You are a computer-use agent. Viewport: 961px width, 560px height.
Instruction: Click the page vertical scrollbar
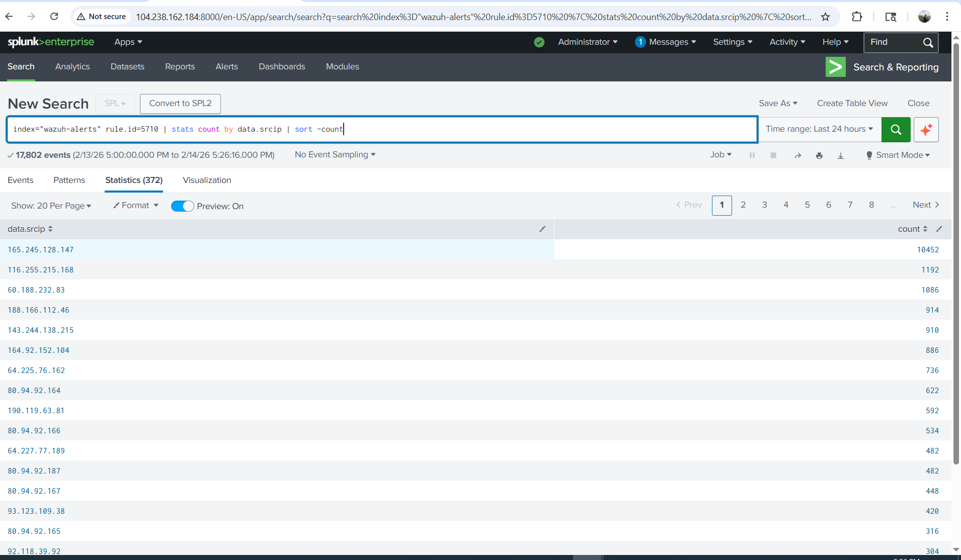pos(956,254)
